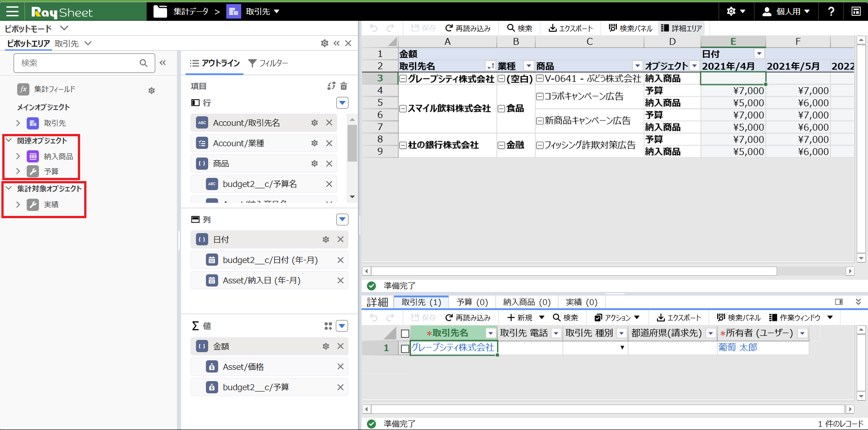868x430 pixels.
Task: Collapse the pivot area with double chevron
Action: [x=336, y=43]
